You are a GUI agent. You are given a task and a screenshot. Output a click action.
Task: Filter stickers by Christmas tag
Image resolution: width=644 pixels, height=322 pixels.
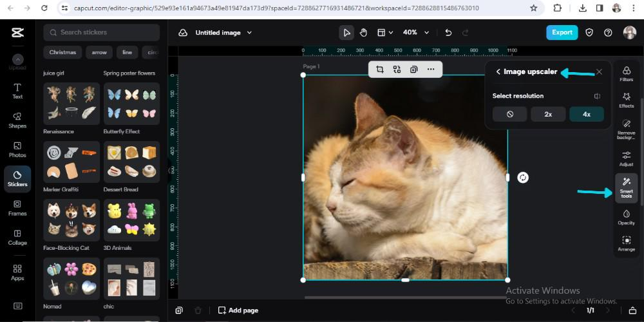tap(62, 53)
